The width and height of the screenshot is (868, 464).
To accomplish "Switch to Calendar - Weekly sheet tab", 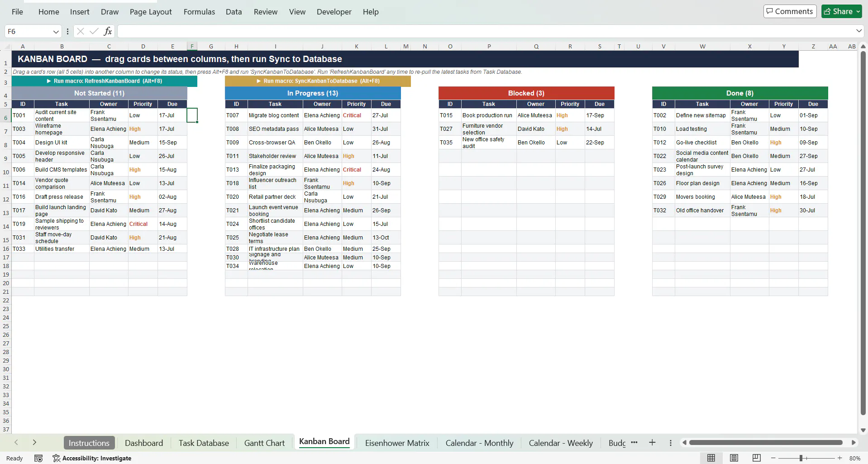I will click(x=561, y=443).
